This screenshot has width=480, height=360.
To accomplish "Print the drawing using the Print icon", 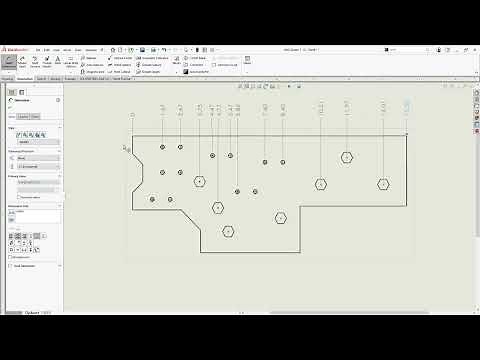I will point(153,50).
